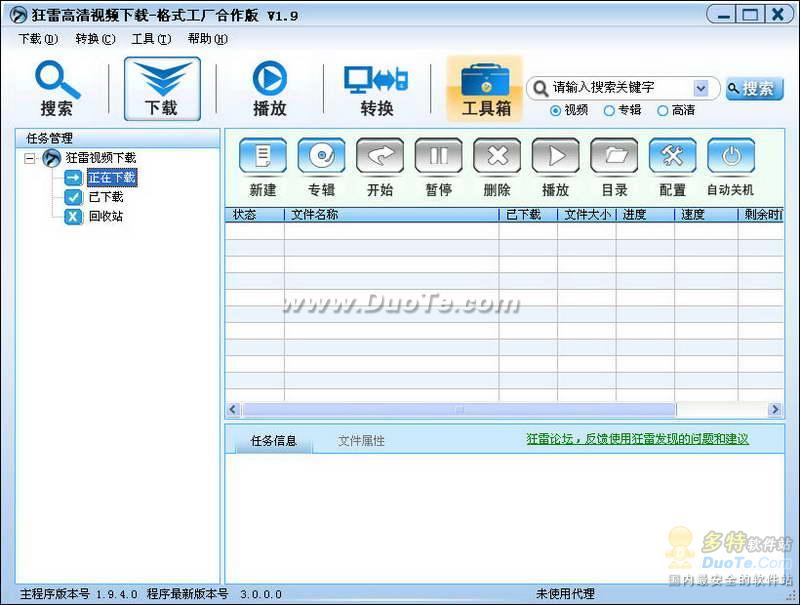Click the scroll right arrow of task list
Viewport: 800px width, 605px height.
[776, 409]
